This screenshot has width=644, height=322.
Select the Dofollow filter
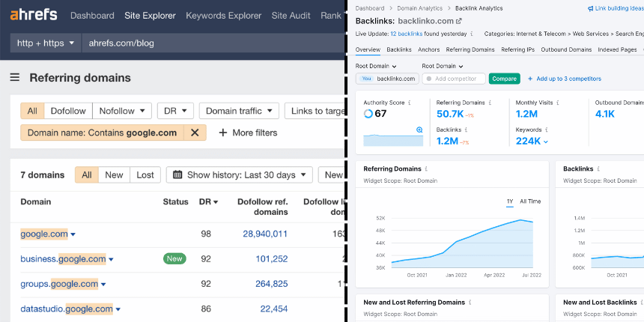tap(68, 111)
